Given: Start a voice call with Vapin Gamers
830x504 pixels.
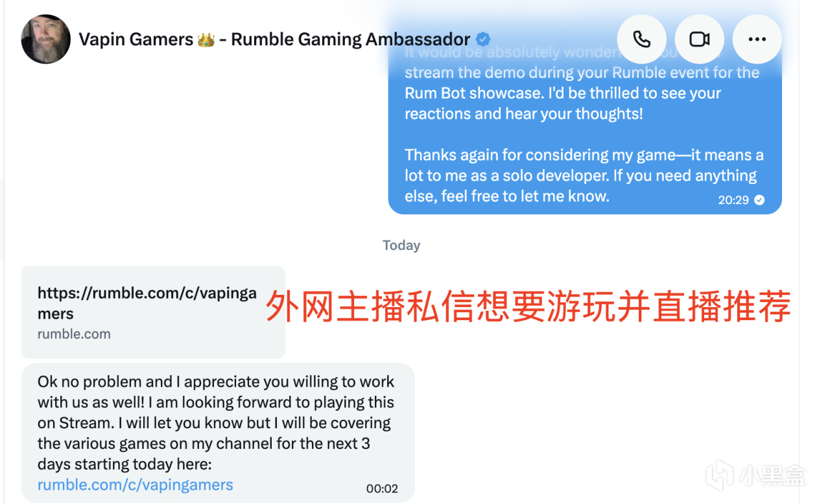Looking at the screenshot, I should tap(642, 39).
